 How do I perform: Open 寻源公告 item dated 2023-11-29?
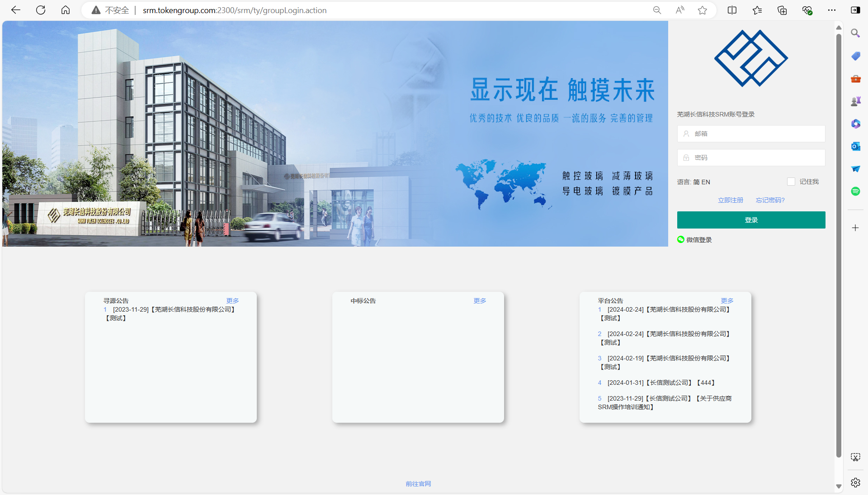click(x=170, y=314)
